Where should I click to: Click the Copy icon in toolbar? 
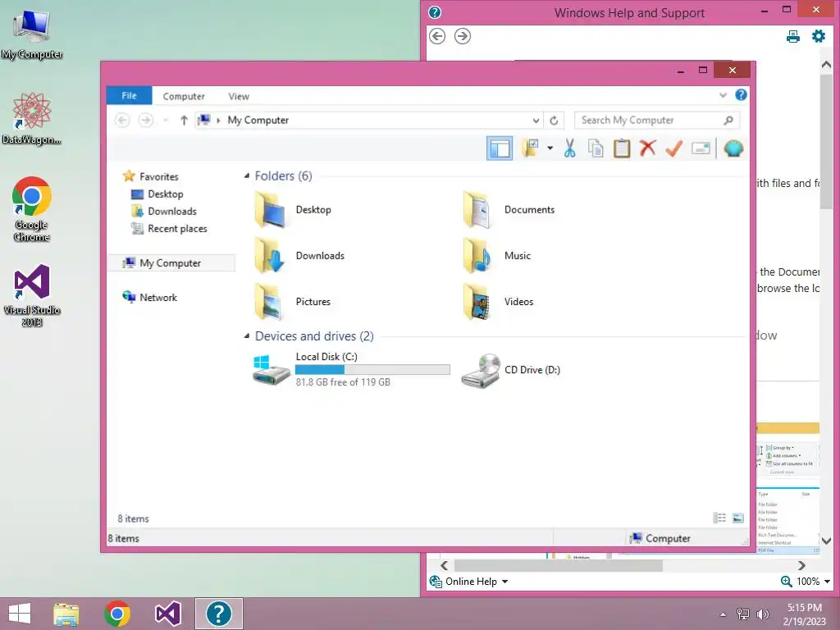point(596,148)
